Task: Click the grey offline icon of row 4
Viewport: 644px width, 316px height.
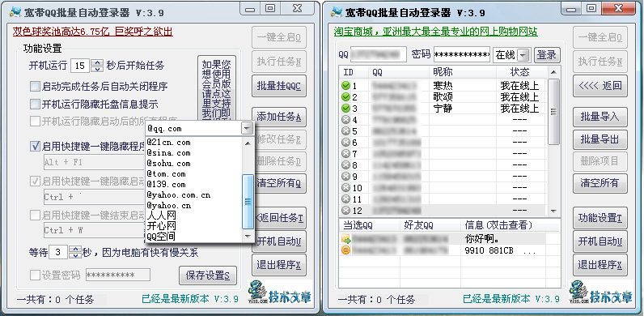Action: pyautogui.click(x=345, y=120)
